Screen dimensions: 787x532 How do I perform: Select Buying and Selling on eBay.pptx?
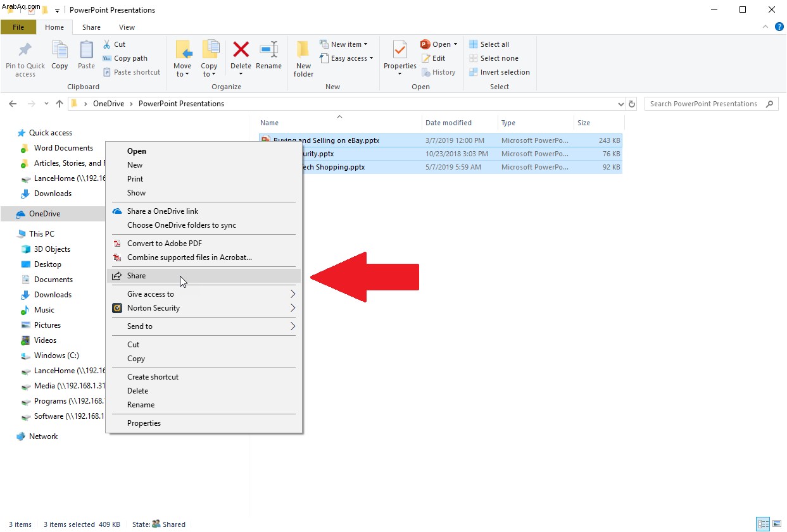tap(441, 140)
